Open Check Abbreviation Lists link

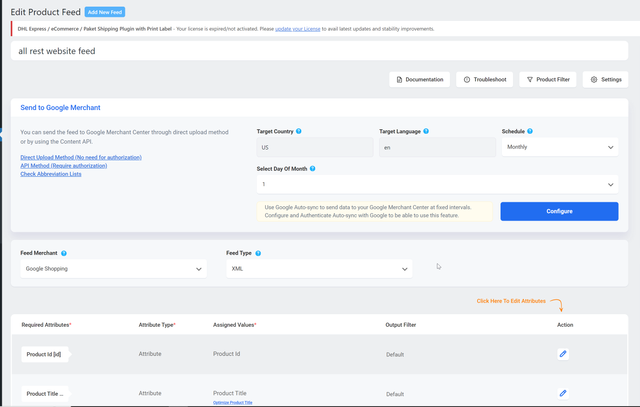(51, 174)
